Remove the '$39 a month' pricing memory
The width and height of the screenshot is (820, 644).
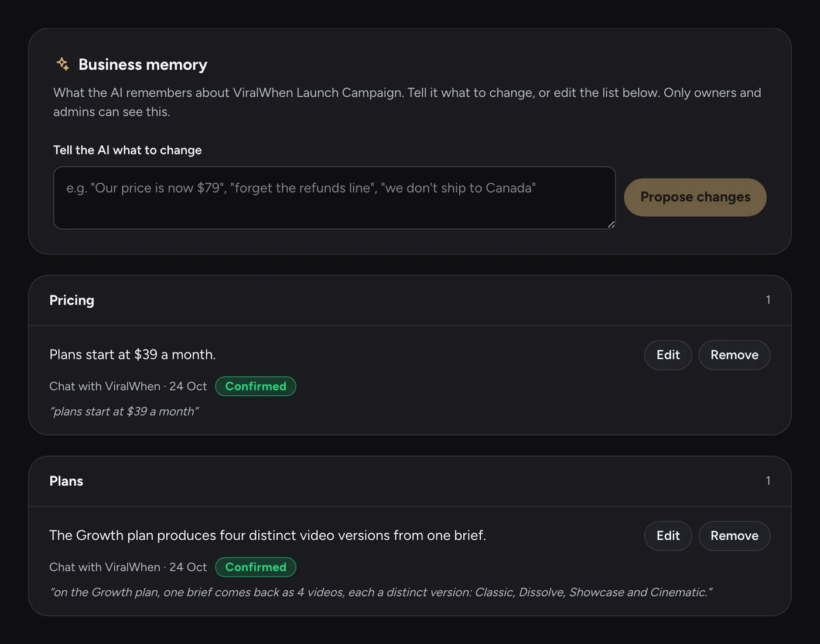734,355
